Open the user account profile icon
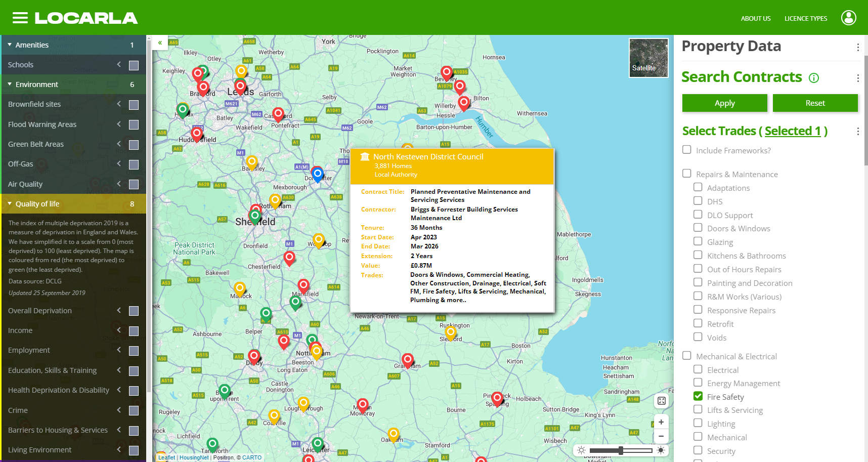The width and height of the screenshot is (868, 462). coord(848,18)
